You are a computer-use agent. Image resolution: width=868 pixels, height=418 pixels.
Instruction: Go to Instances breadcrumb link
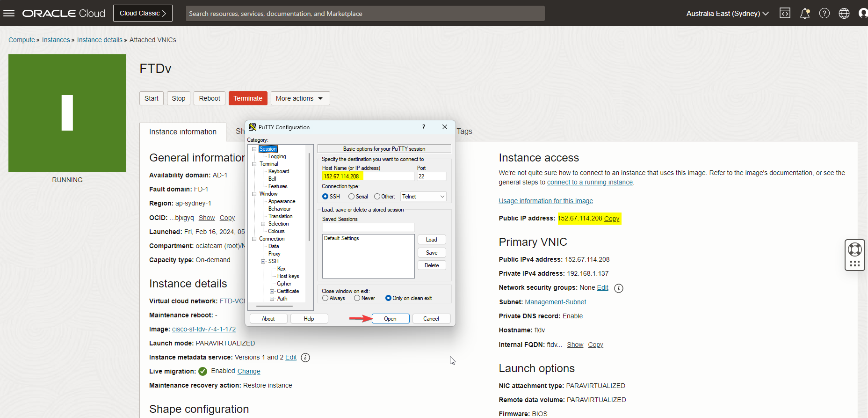[x=56, y=40]
